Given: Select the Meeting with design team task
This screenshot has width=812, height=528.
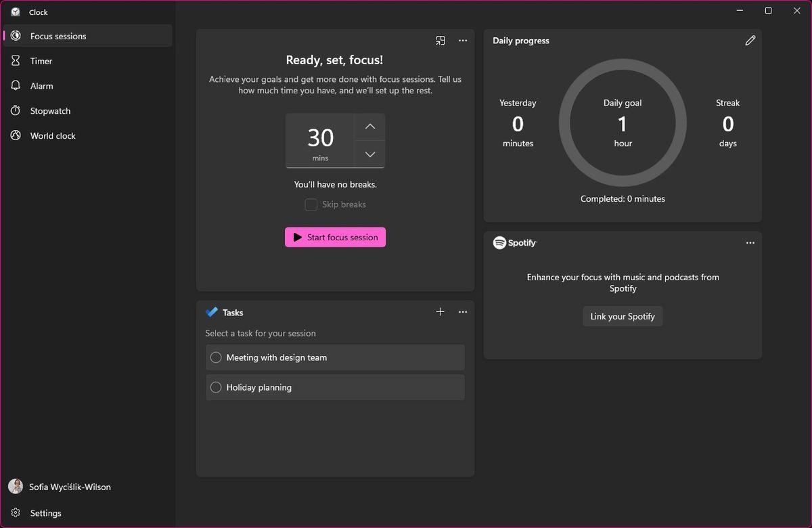Looking at the screenshot, I should 335,357.
